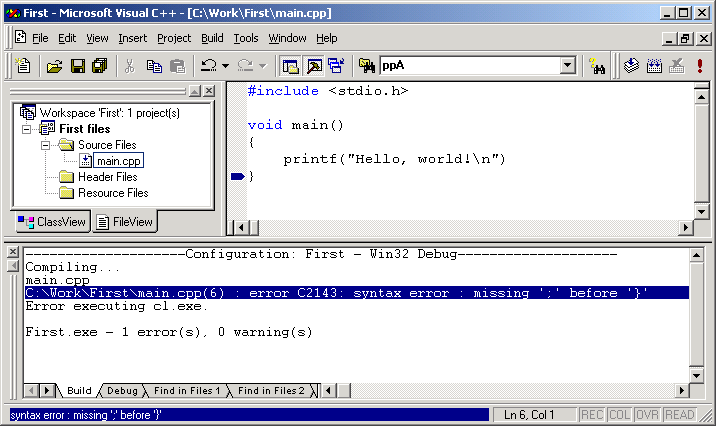Collapse the First files tree node

27,129
